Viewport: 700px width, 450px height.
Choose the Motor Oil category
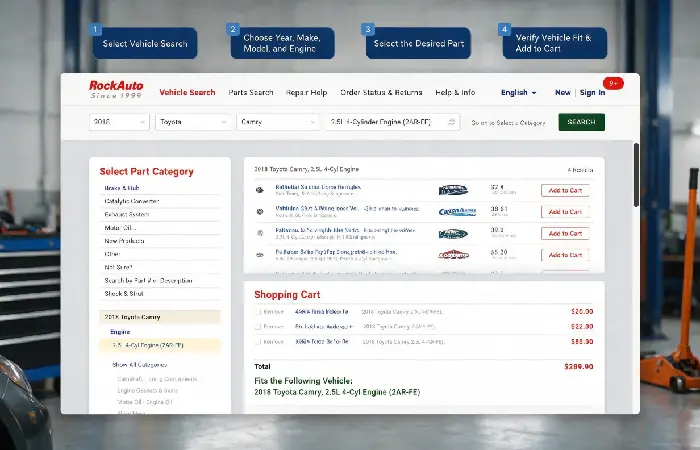pyautogui.click(x=120, y=228)
